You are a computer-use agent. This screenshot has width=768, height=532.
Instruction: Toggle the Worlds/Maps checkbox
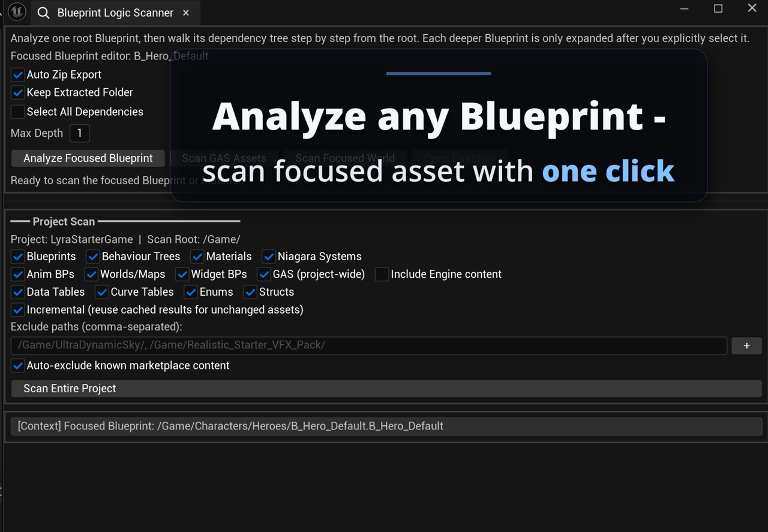(91, 275)
